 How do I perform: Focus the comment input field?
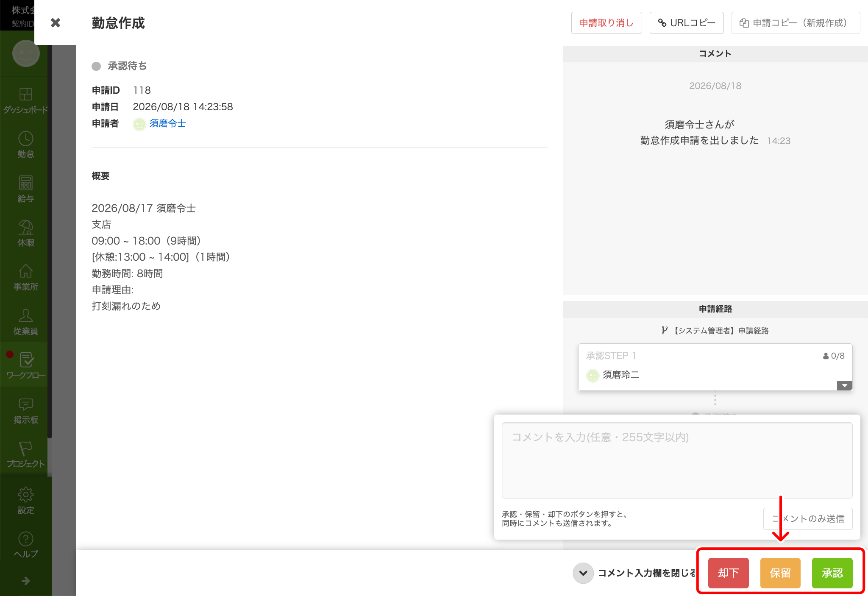tap(677, 460)
